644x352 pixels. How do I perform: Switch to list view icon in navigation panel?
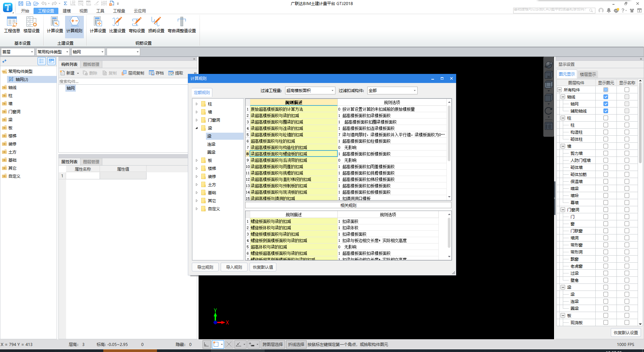[42, 61]
